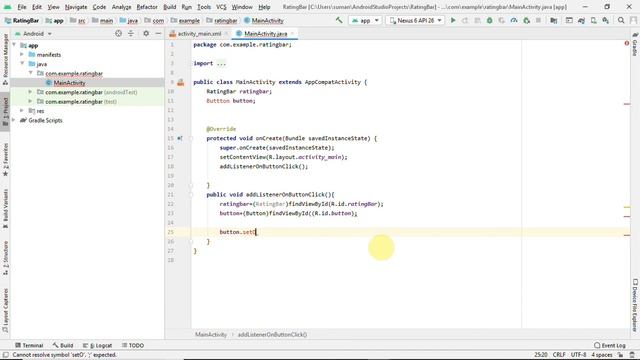
Task: Click the Make Project hammer icon
Action: point(339,20)
